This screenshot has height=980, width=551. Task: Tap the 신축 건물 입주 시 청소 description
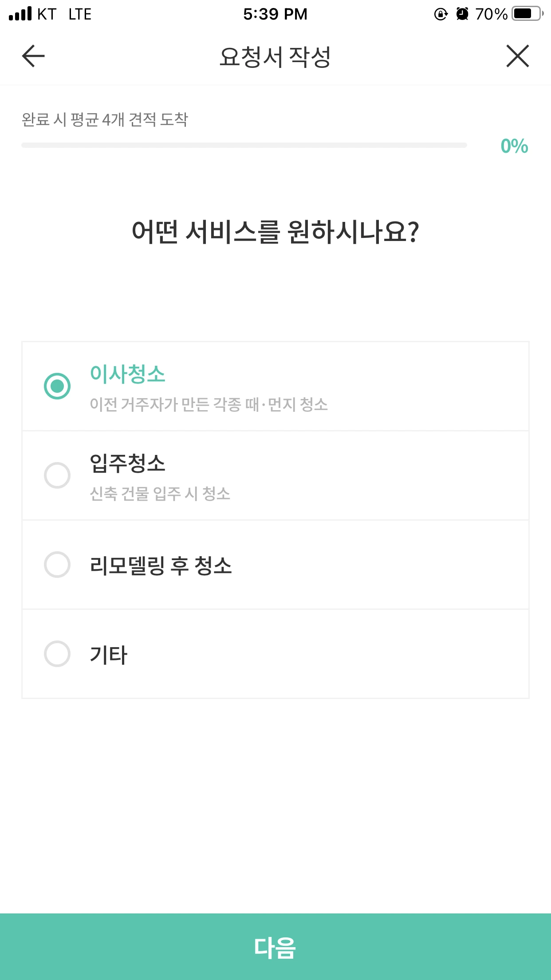[x=160, y=494]
